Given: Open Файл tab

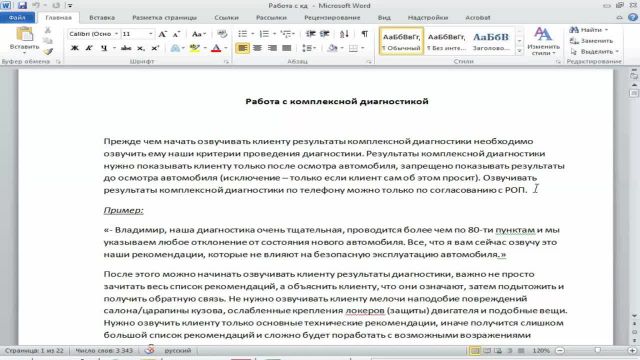Looking at the screenshot, I should (x=17, y=18).
